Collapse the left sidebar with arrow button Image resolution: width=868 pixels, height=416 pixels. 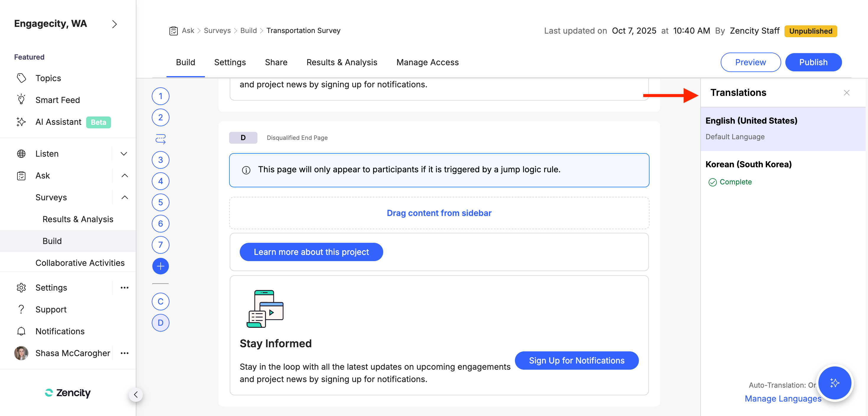point(136,394)
